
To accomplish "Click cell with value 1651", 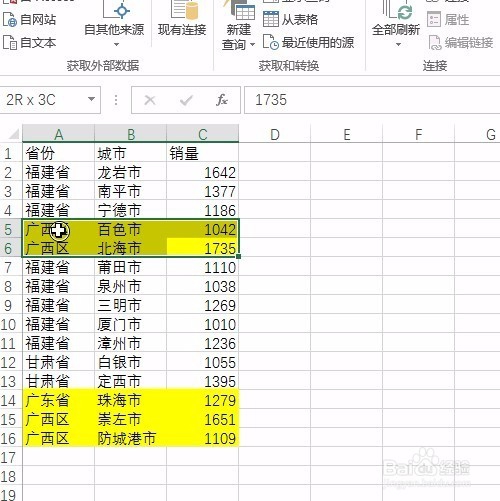I will 203,419.
